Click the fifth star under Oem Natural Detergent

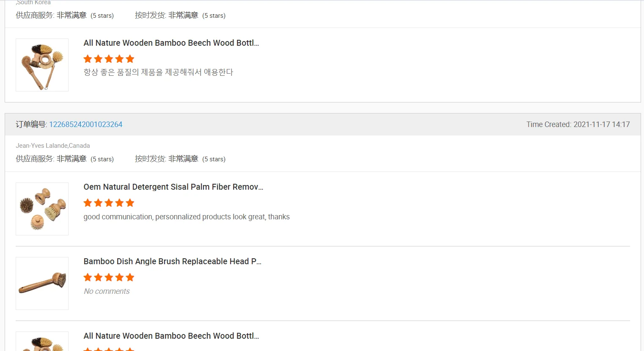[130, 203]
